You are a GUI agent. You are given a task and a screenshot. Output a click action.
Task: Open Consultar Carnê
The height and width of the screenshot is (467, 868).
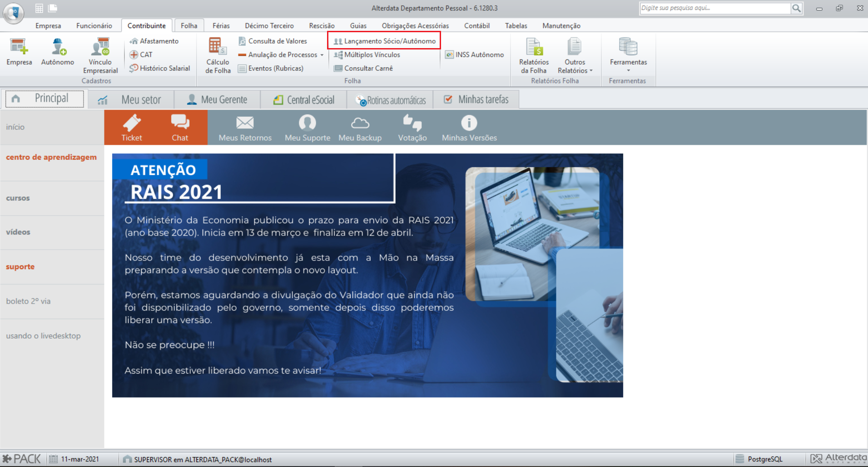pyautogui.click(x=363, y=68)
